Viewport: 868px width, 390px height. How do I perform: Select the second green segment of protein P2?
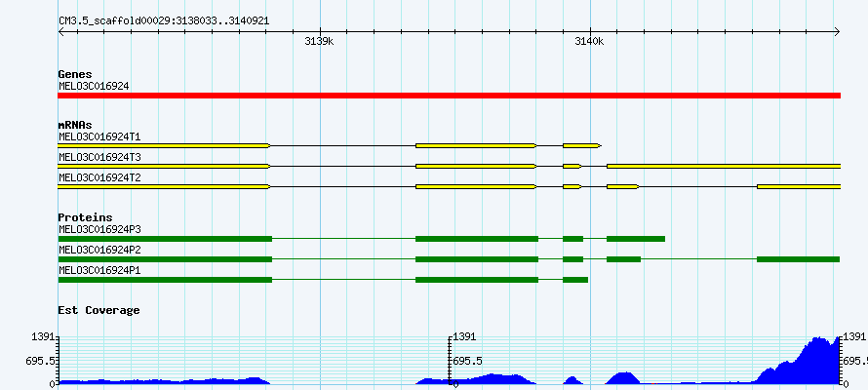(x=477, y=259)
